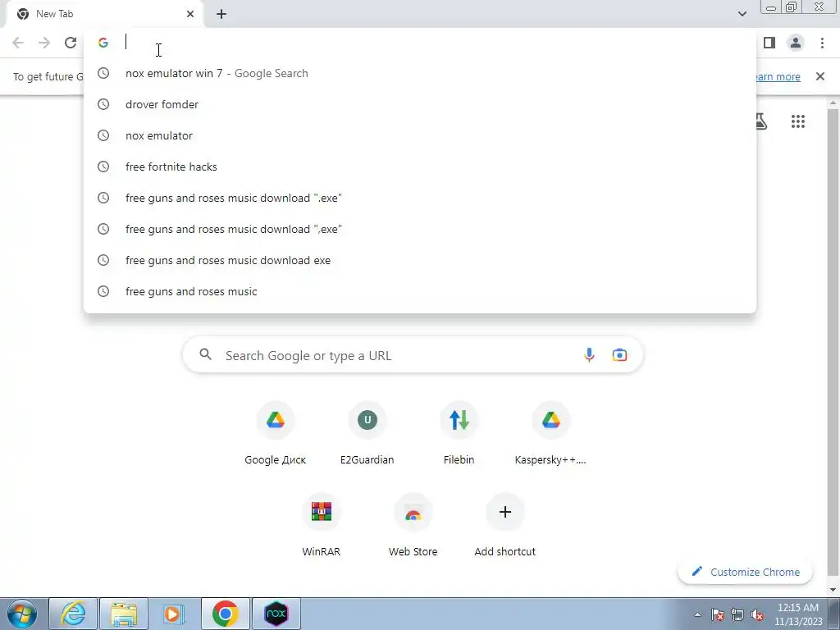Select suggestion ending with ",exe" with comma
Image resolution: width=840 pixels, height=630 pixels.
pos(420,229)
